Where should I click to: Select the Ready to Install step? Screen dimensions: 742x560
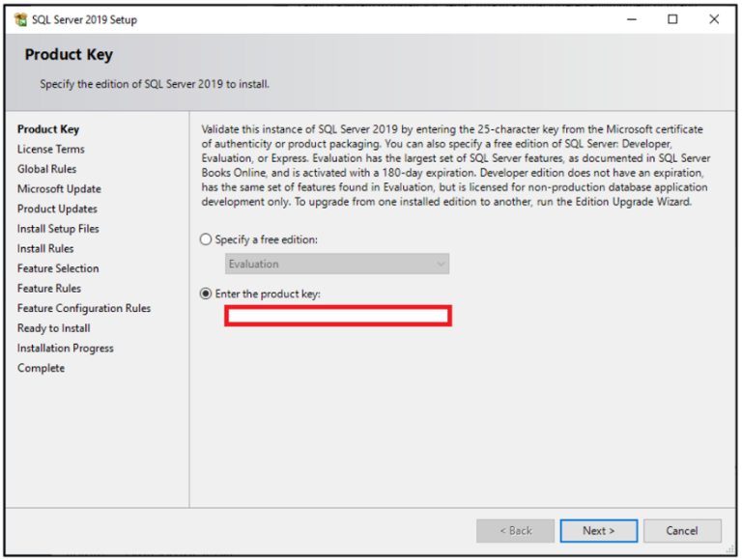point(54,327)
